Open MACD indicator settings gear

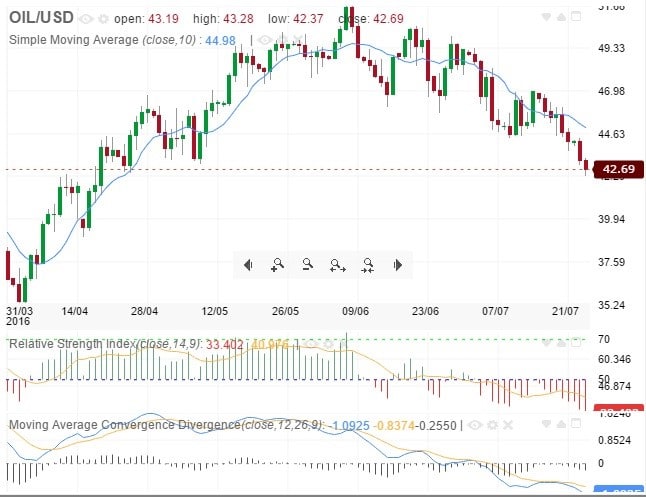(493, 425)
